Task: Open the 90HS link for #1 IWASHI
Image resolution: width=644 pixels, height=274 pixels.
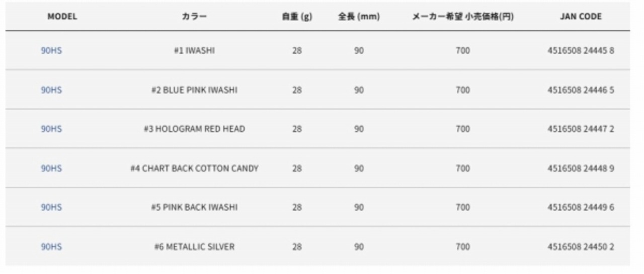Action: pos(51,50)
